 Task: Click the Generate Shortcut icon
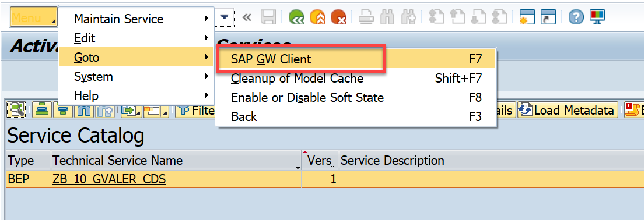click(x=548, y=17)
